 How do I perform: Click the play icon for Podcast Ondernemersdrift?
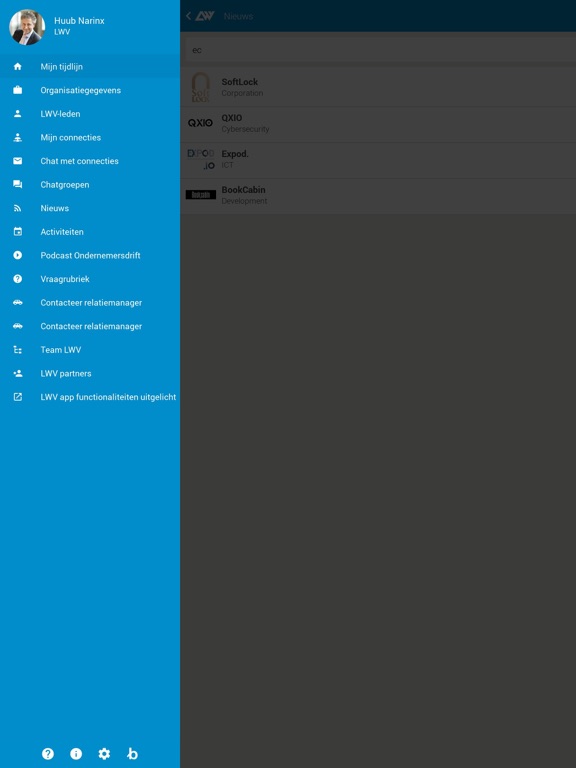[18, 255]
